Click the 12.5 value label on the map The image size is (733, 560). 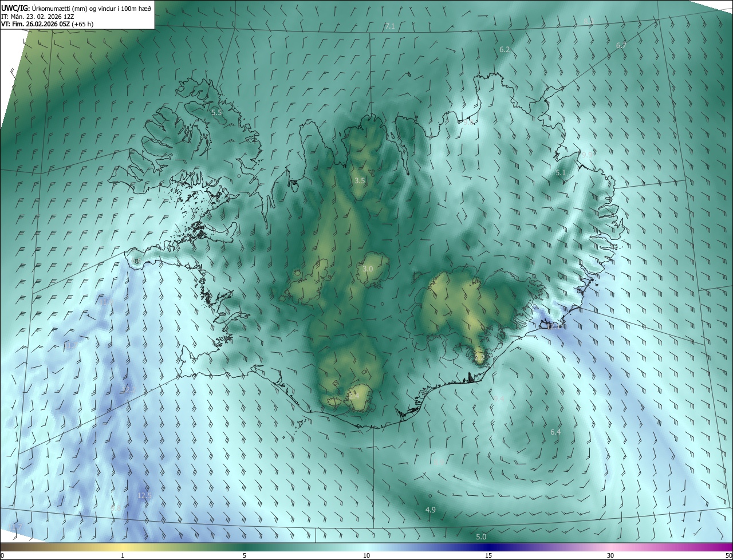[x=145, y=496]
